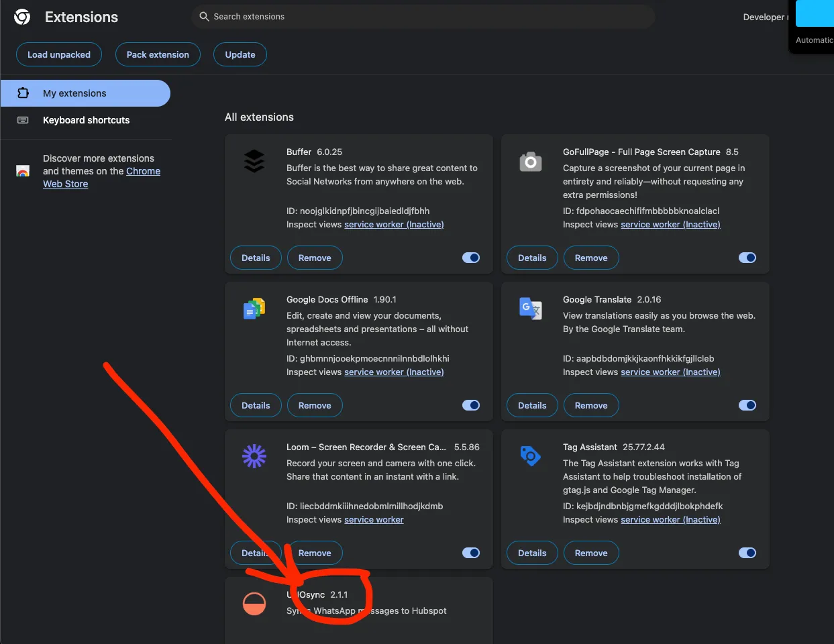This screenshot has height=644, width=834.
Task: Open Details for the Loom extension
Action: click(256, 553)
